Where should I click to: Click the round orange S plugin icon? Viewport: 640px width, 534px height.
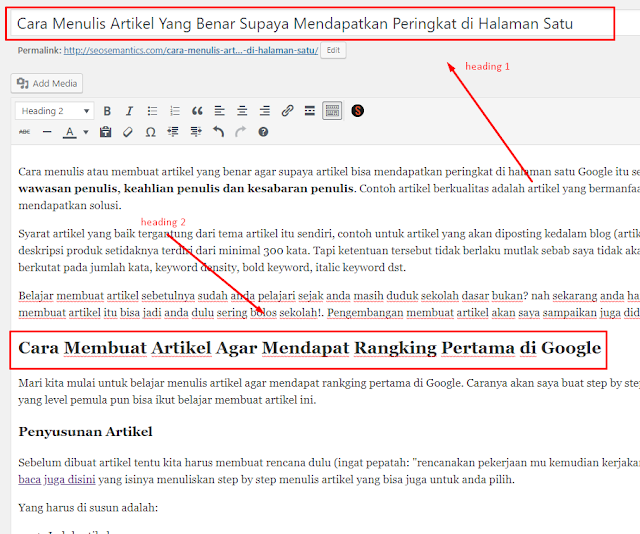point(358,111)
